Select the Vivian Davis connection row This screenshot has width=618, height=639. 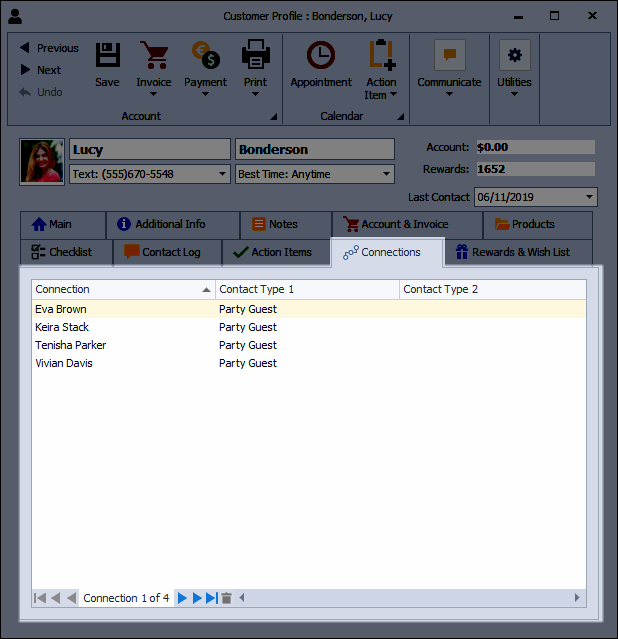pyautogui.click(x=309, y=363)
